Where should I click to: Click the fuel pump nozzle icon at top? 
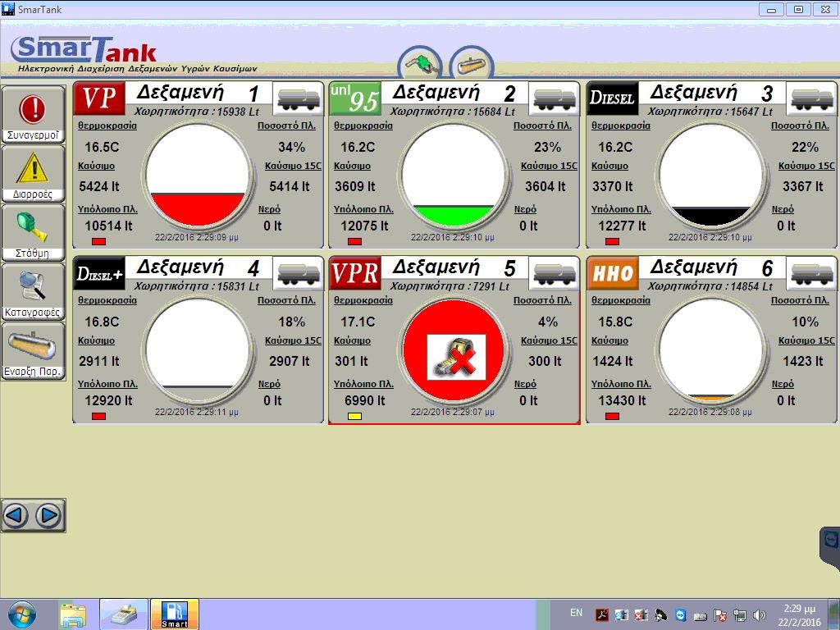coord(420,62)
